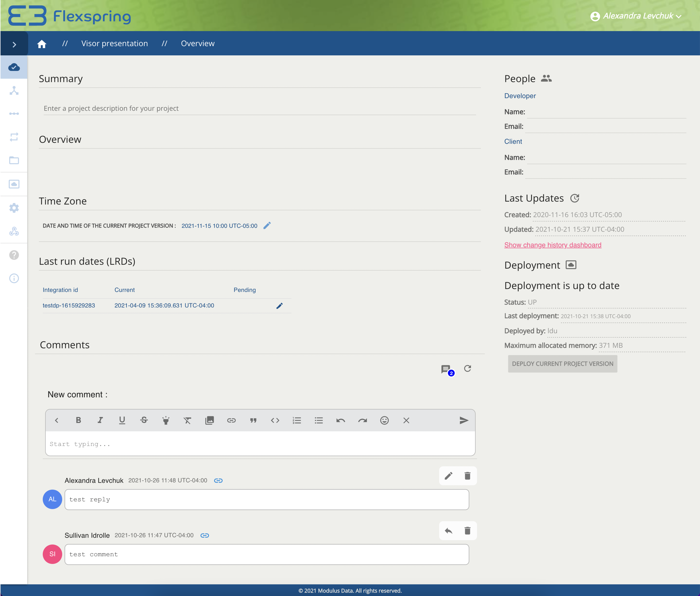Deploy current project version

pyautogui.click(x=563, y=364)
